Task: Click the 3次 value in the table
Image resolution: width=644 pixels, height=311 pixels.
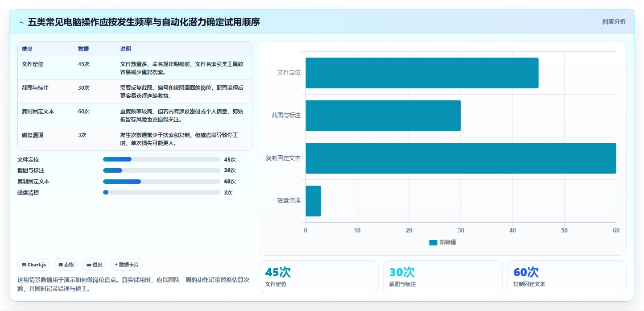Action: pyautogui.click(x=82, y=135)
